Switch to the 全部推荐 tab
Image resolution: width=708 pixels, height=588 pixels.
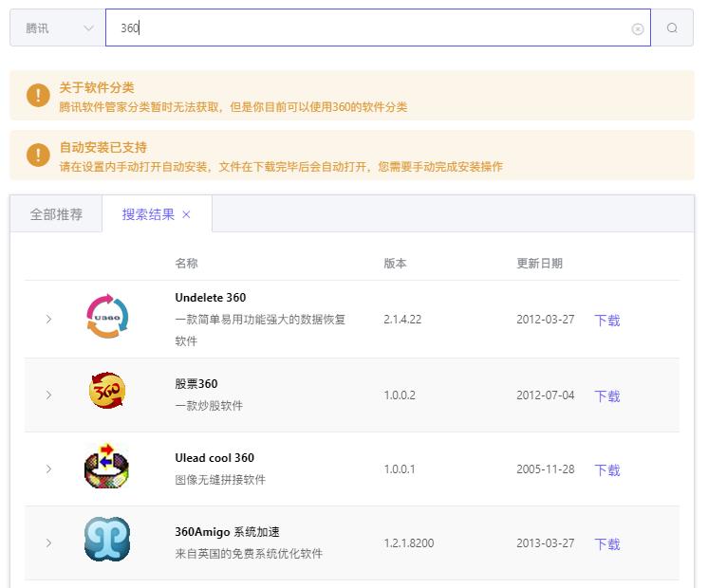[56, 214]
